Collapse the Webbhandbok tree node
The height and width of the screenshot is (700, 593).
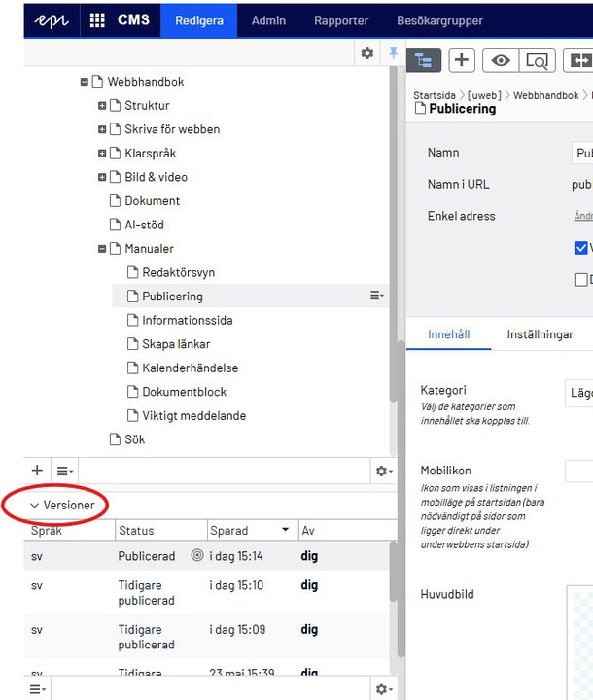tap(84, 82)
